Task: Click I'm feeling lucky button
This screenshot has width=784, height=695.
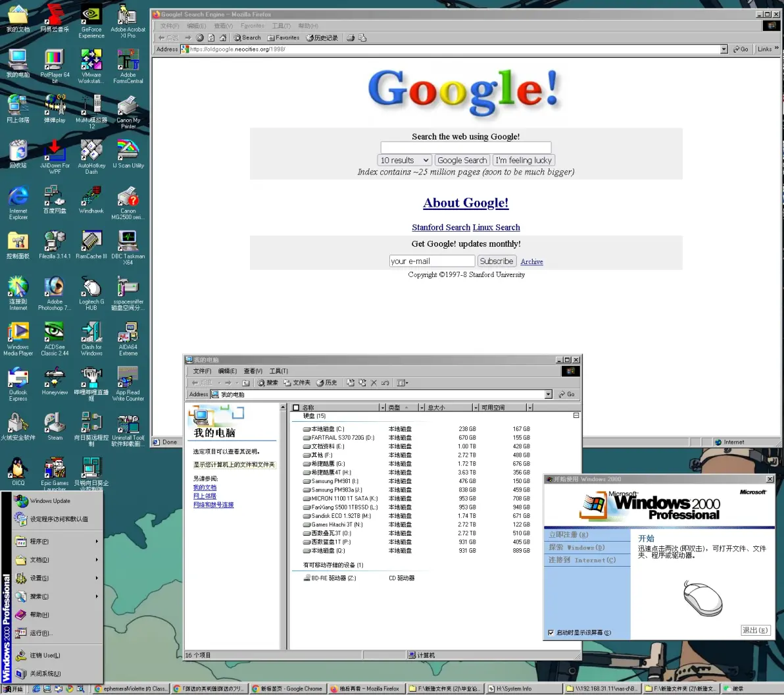Action: click(x=524, y=160)
